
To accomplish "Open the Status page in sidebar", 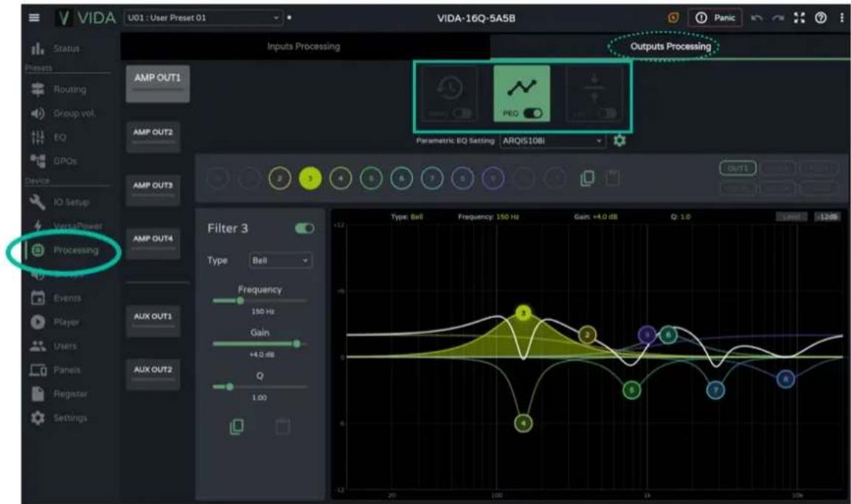I will (x=55, y=49).
